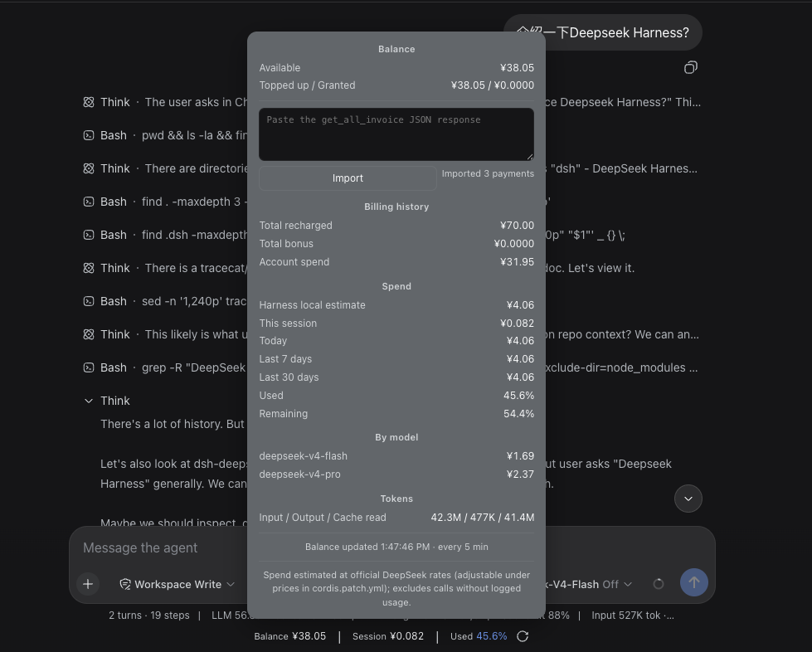Viewport: 812px width, 652px height.
Task: Click the 42.3M / 477K / 41.4M tokens value
Action: pos(482,518)
